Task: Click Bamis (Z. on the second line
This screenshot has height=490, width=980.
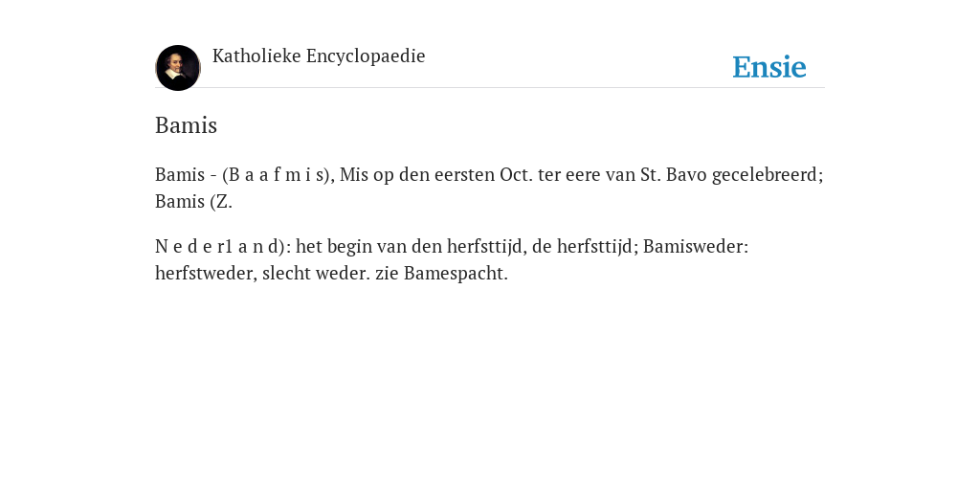Action: (x=193, y=202)
